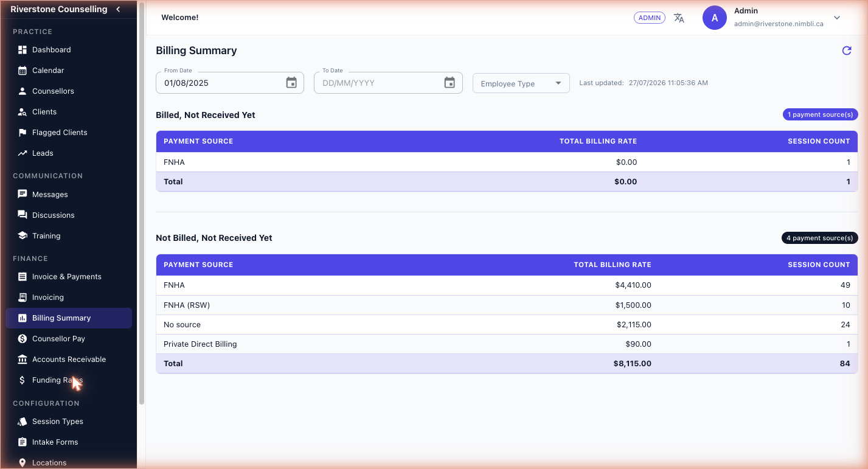Screen dimensions: 868x469
Task: Click the empty To Date field
Action: (388, 83)
